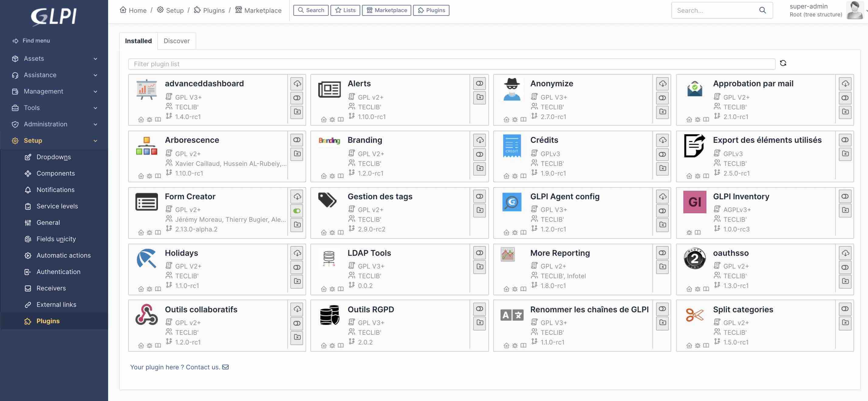Open Notifications from the Setup sidebar
Image resolution: width=868 pixels, height=401 pixels.
[56, 189]
